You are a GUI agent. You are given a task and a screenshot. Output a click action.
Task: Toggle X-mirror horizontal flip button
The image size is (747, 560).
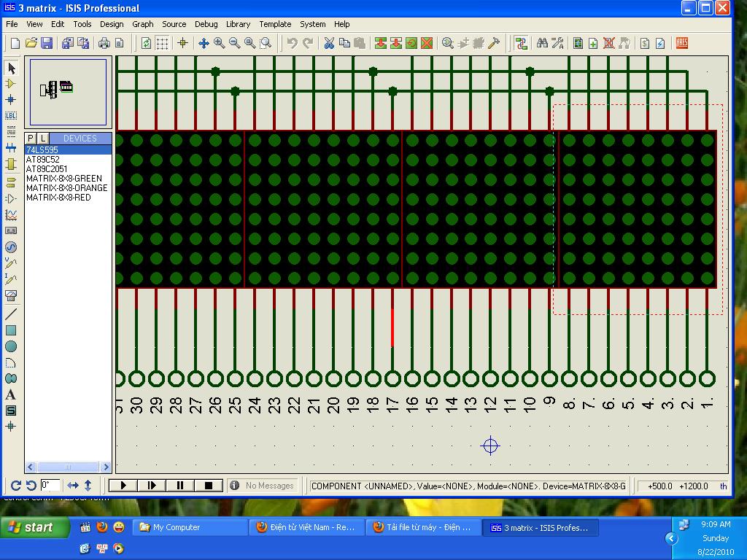pos(73,486)
